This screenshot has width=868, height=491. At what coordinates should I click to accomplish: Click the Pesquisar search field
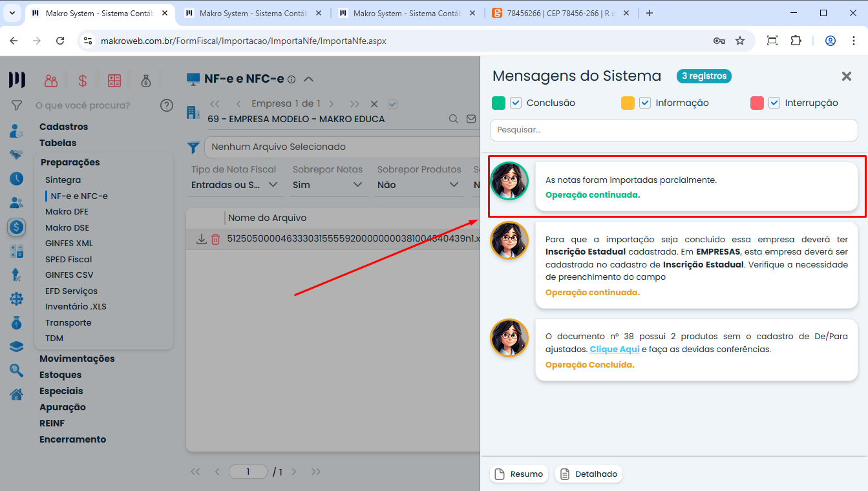[x=673, y=130]
